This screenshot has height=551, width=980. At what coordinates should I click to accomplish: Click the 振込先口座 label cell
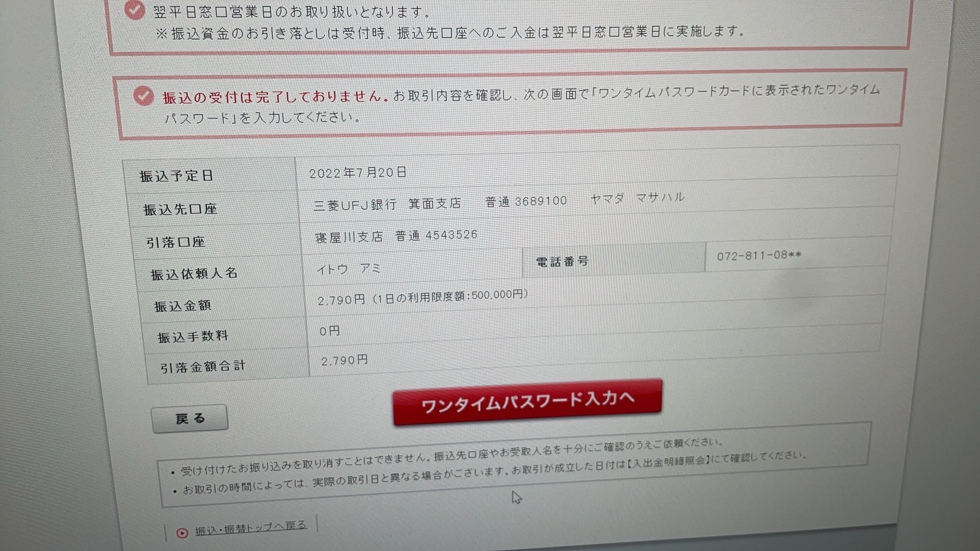pyautogui.click(x=214, y=208)
